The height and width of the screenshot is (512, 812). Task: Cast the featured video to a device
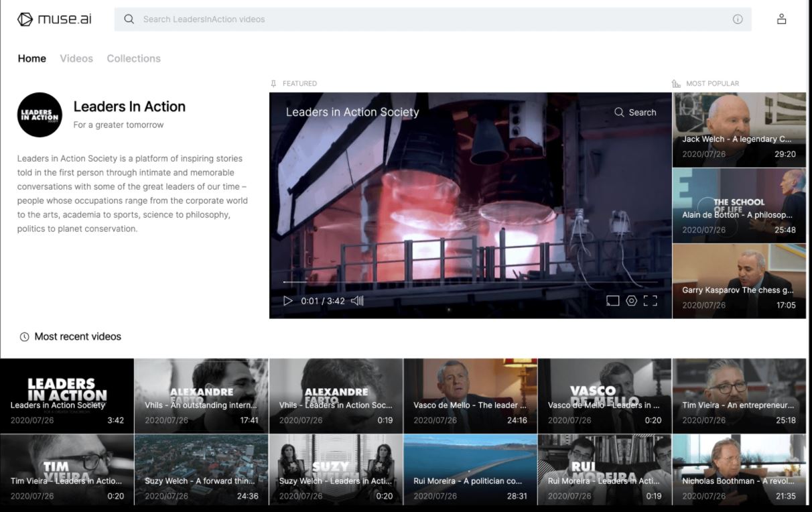pyautogui.click(x=612, y=301)
